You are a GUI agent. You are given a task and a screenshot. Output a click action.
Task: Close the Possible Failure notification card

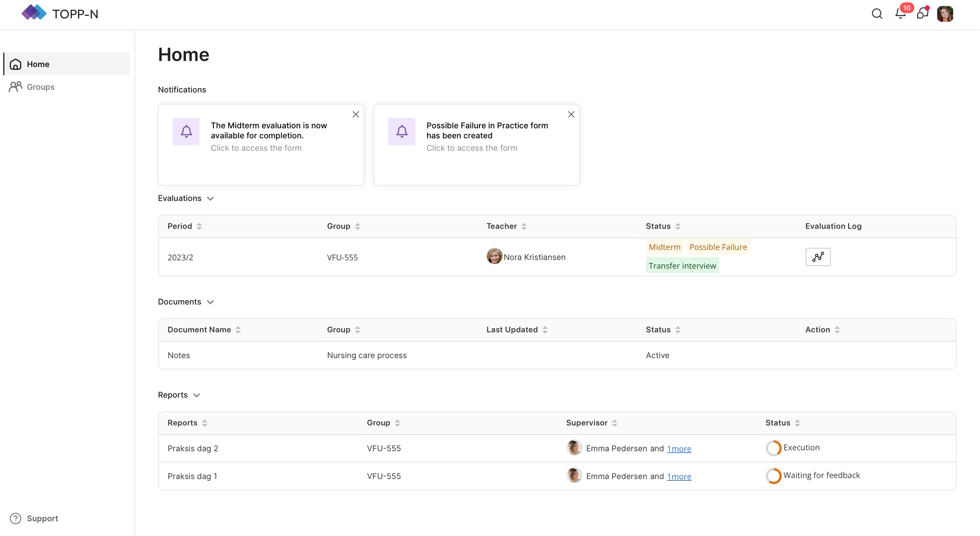(x=571, y=115)
